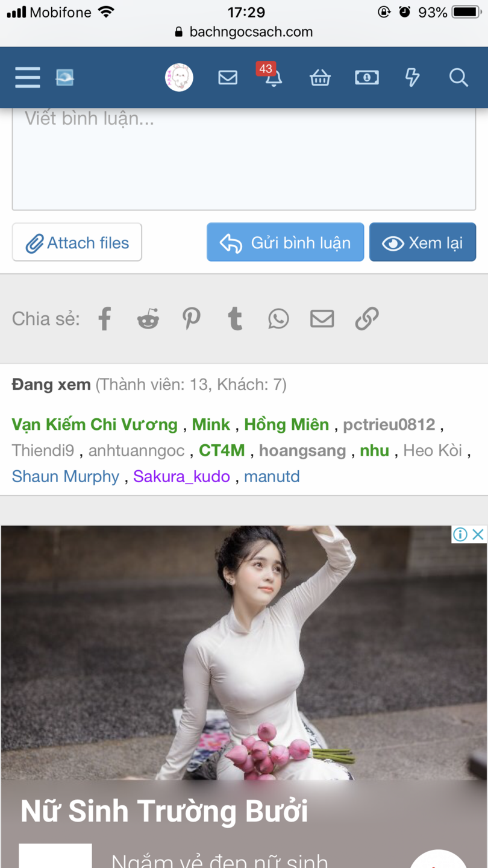Share via Facebook icon

(x=105, y=318)
